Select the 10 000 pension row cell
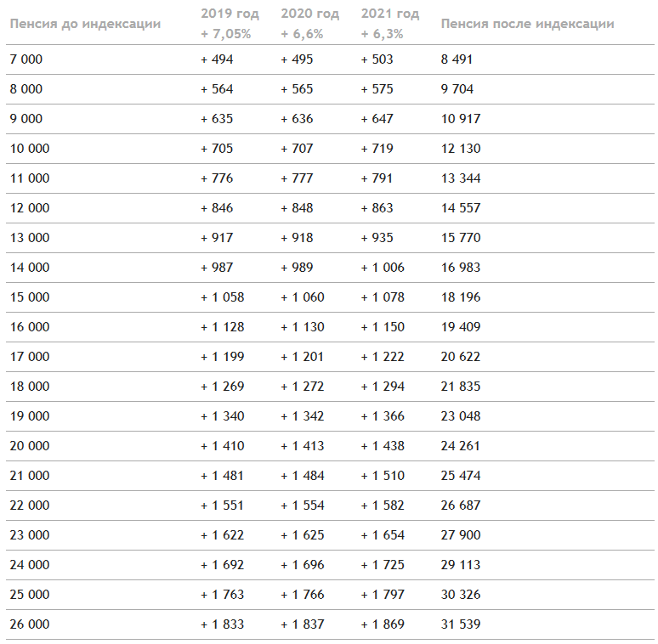The height and width of the screenshot is (644, 658). 30,149
